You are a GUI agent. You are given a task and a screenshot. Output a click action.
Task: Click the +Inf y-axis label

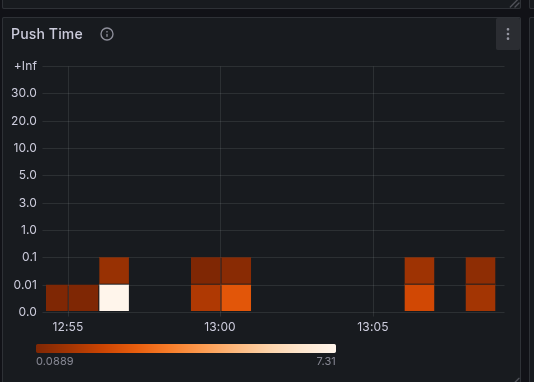(26, 66)
